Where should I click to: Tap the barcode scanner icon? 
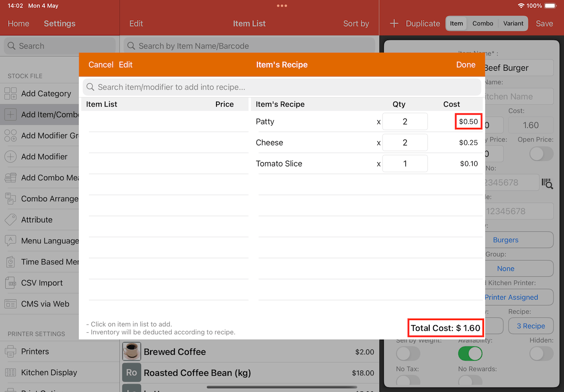(547, 183)
